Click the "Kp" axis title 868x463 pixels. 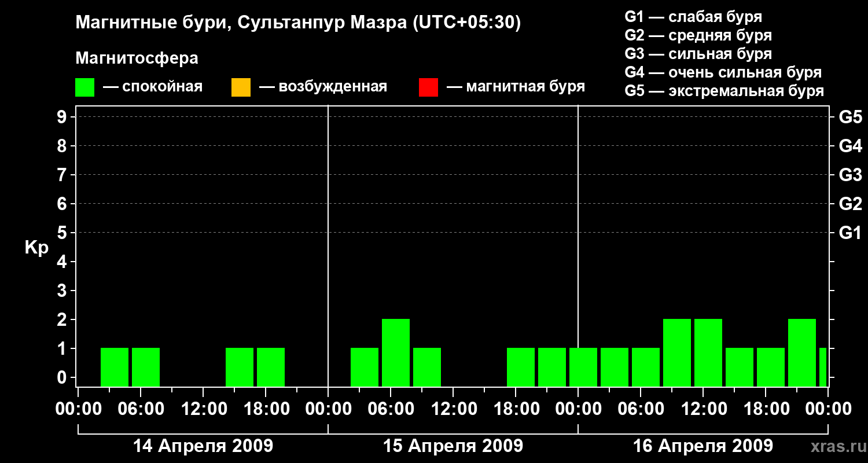36,248
